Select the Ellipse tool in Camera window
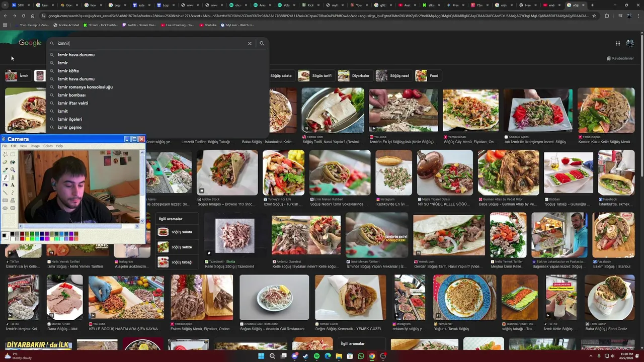644x362 pixels. (5, 208)
